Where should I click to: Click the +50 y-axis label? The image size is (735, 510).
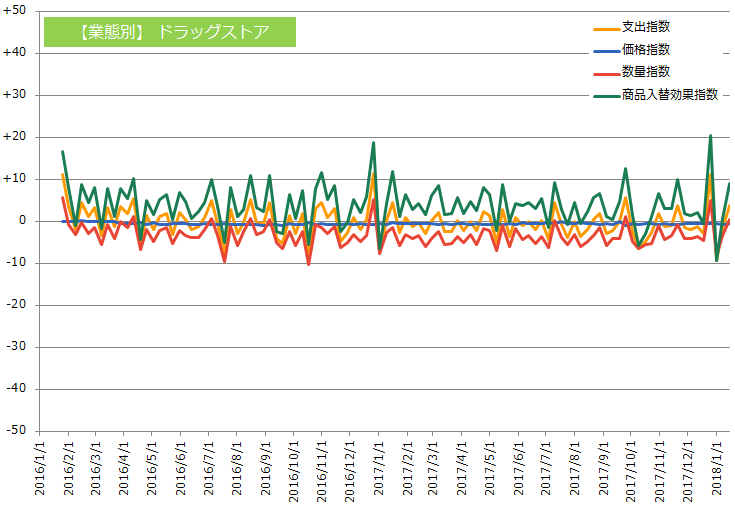click(x=14, y=10)
